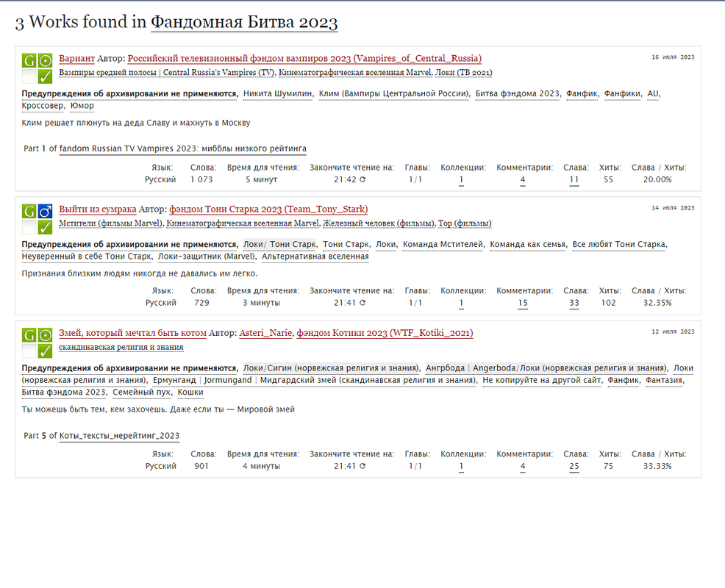Open the 15 comments on Выйти из сумрака
This screenshot has height=588, width=725.
(x=523, y=303)
